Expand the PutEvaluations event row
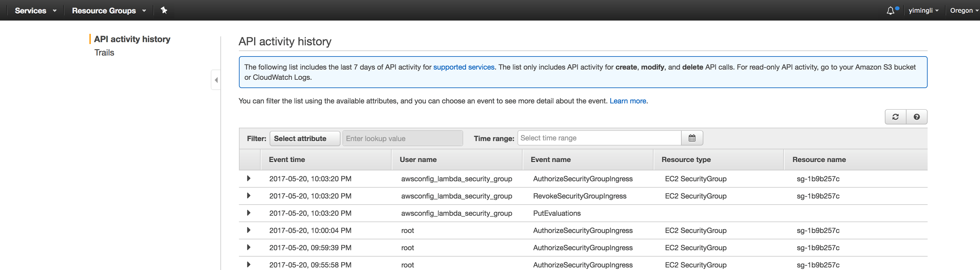Viewport: 980px width, 270px height. coord(249,213)
